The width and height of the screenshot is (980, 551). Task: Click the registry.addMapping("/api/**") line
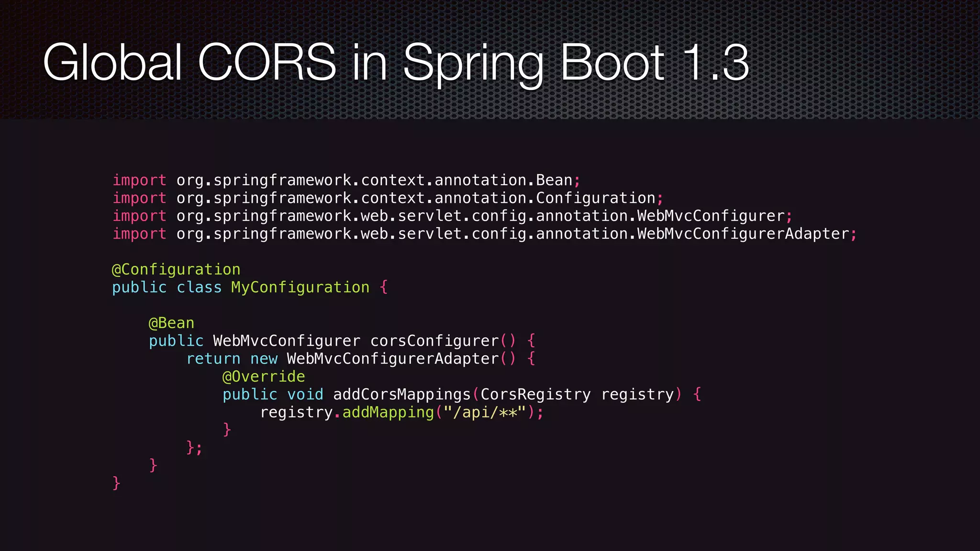point(402,412)
